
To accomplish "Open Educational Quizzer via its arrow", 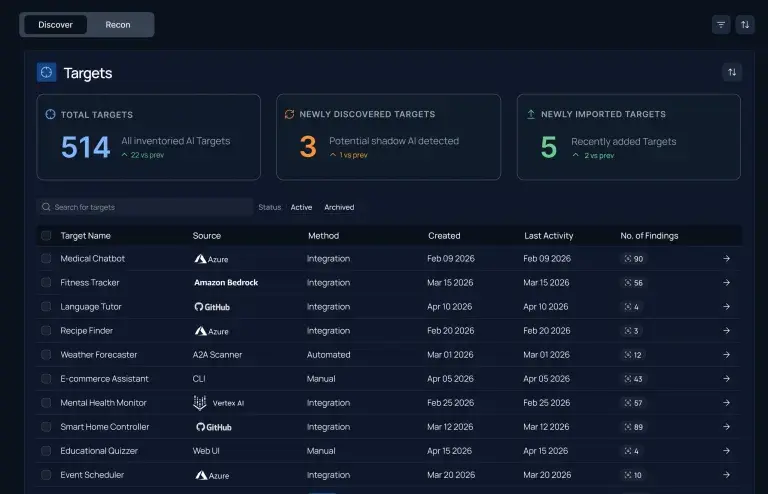I will click(x=726, y=450).
